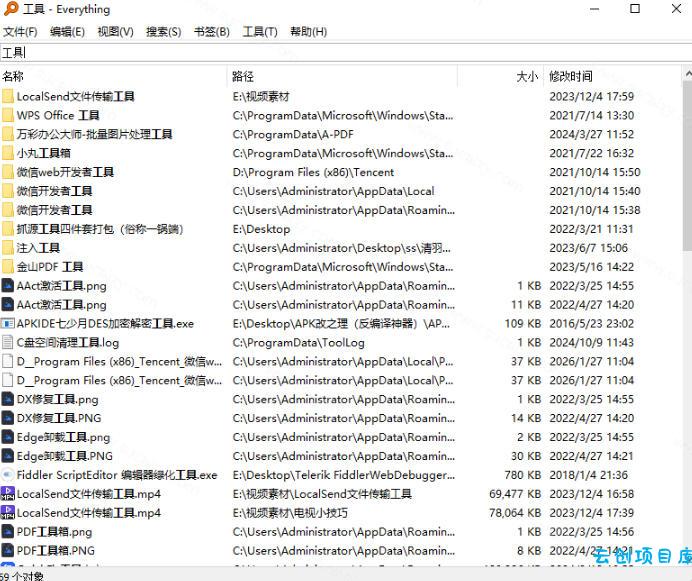
Task: Select the LocalSend文件传输工具 folder icon
Action: click(8, 96)
